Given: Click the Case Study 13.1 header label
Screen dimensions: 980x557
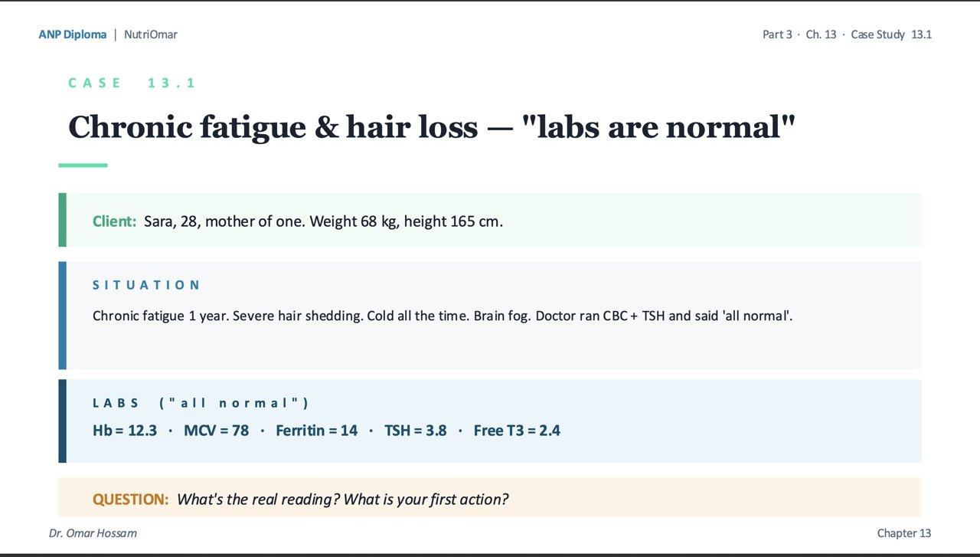Looking at the screenshot, I should pos(891,34).
